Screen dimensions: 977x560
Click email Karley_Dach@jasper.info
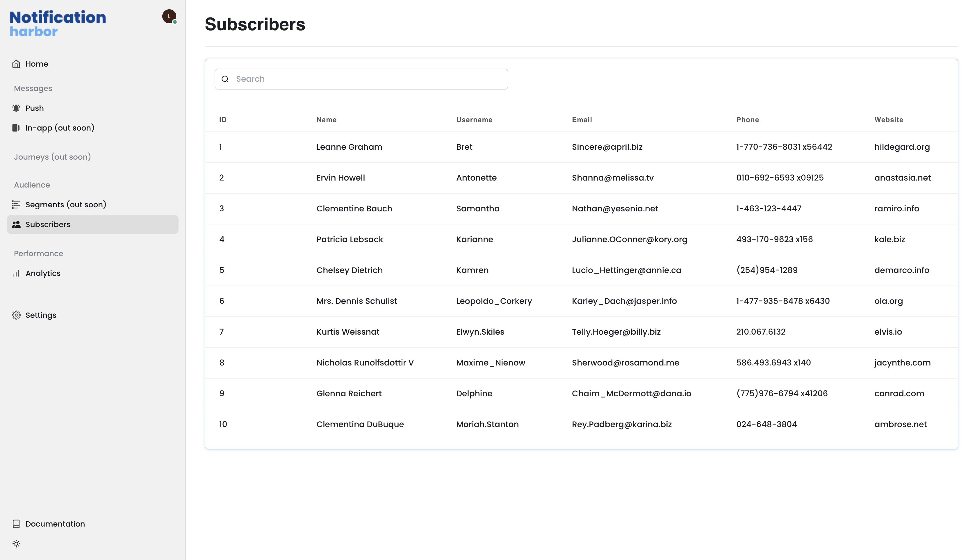(x=624, y=301)
